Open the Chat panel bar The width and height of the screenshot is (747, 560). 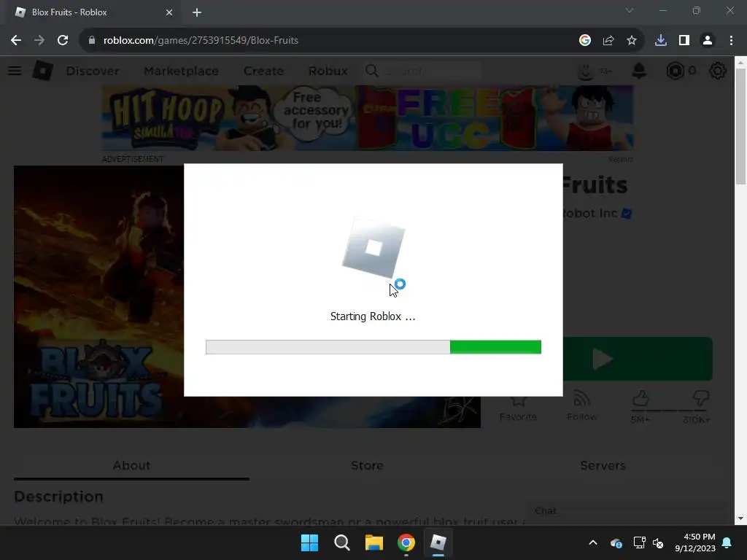[x=625, y=511]
